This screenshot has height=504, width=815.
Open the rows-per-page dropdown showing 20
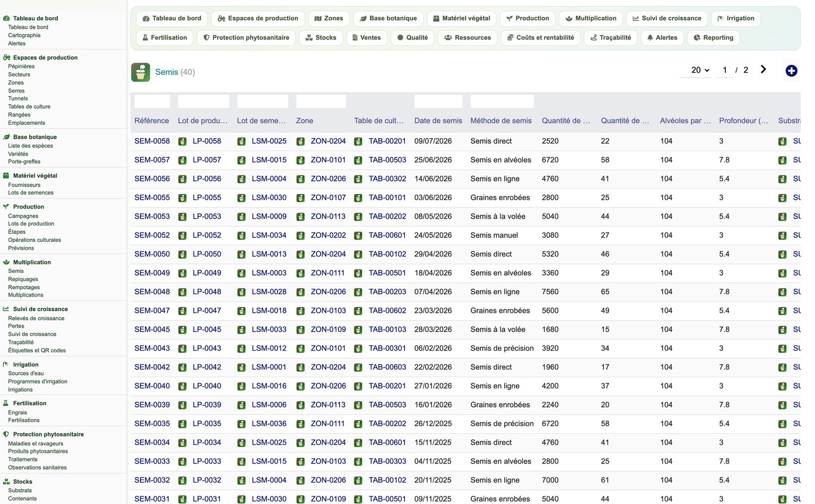pos(700,70)
